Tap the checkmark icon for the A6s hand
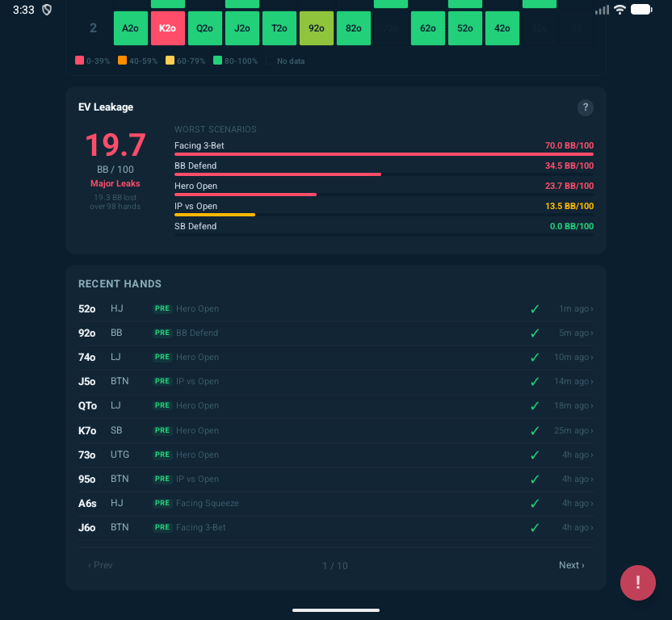The height and width of the screenshot is (620, 672). (534, 503)
